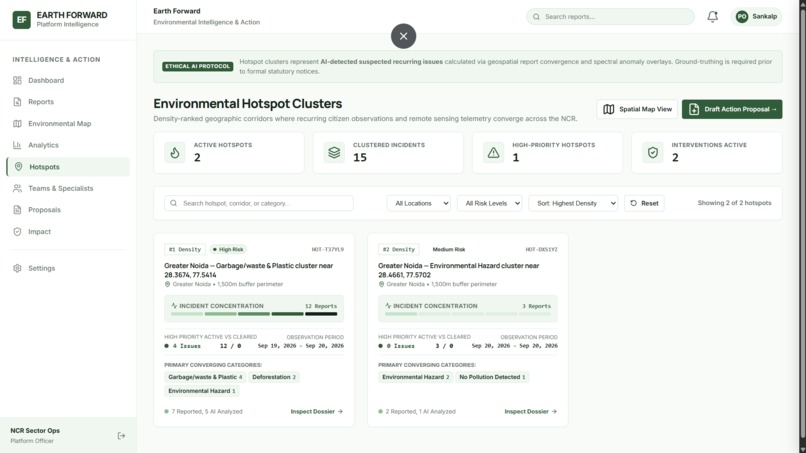Screen dimensions: 806x453
Task: Click the Garbage/waste & Plastic category chip
Action: tap(205, 377)
